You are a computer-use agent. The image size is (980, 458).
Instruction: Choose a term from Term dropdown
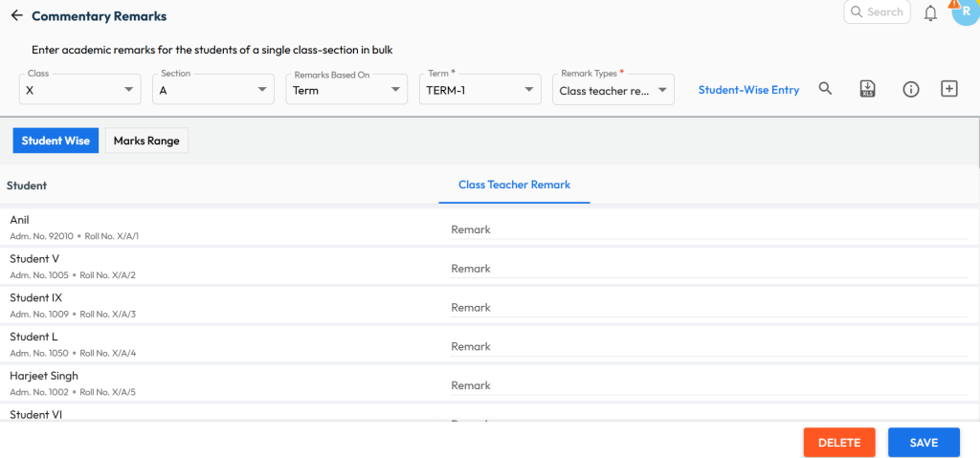(x=481, y=90)
